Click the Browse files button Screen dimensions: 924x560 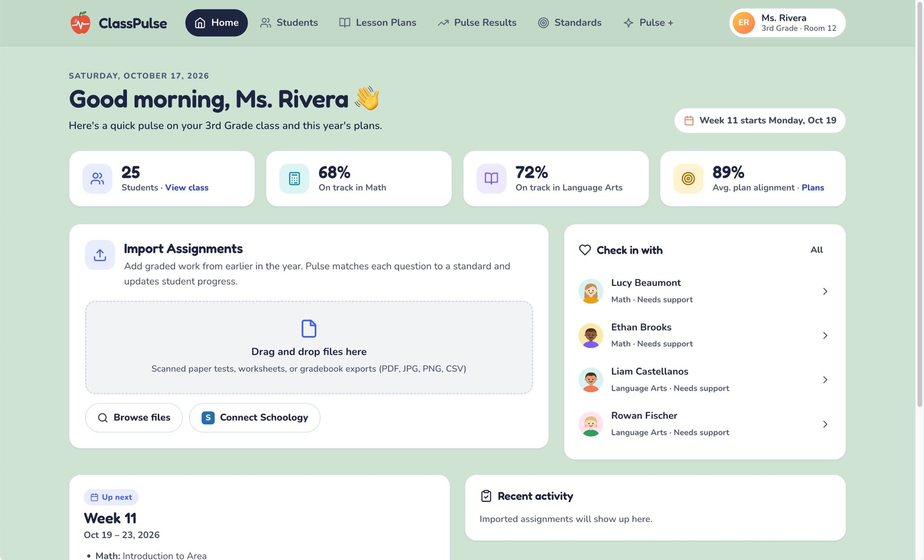pos(134,418)
